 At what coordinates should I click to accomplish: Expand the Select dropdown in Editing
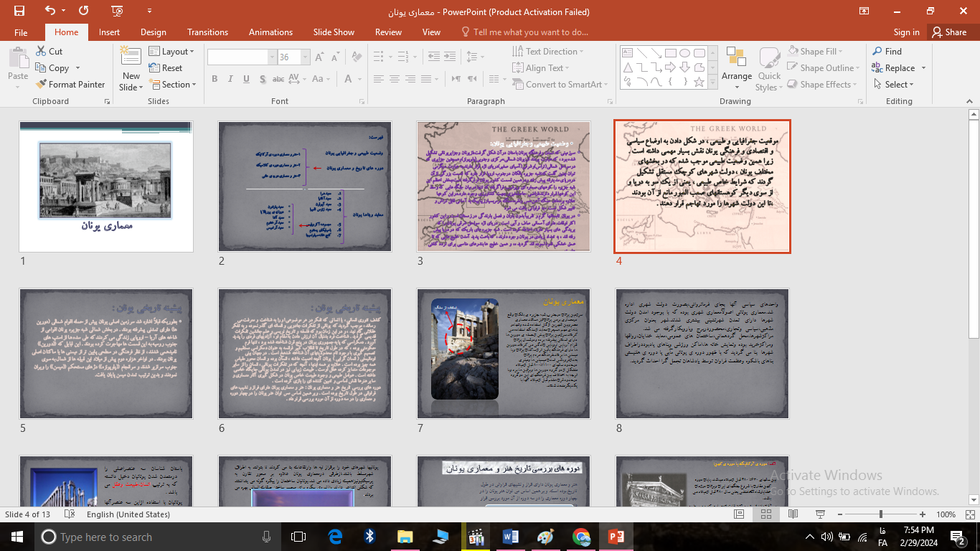898,85
